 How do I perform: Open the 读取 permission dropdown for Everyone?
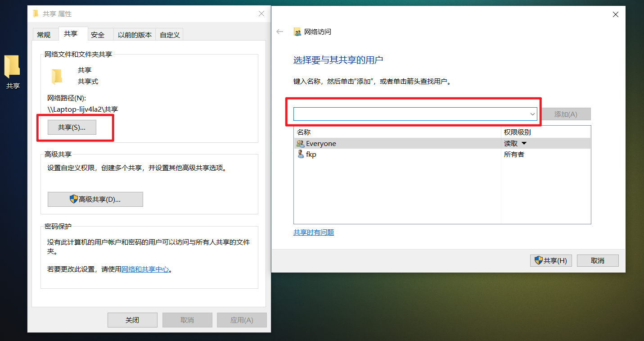coord(523,144)
